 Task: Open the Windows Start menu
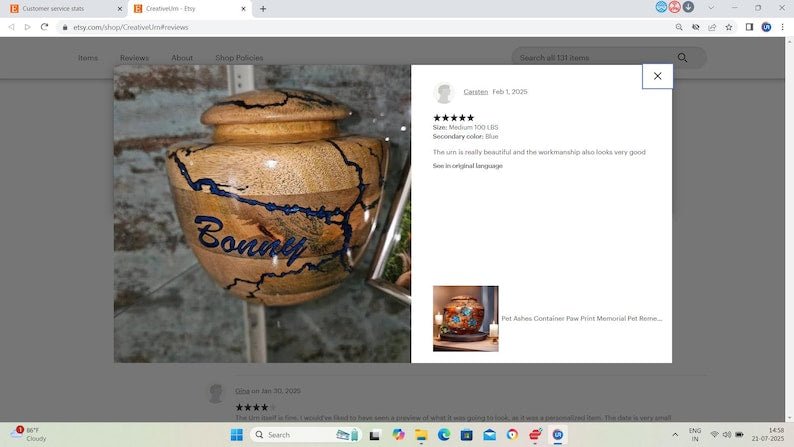(x=237, y=435)
